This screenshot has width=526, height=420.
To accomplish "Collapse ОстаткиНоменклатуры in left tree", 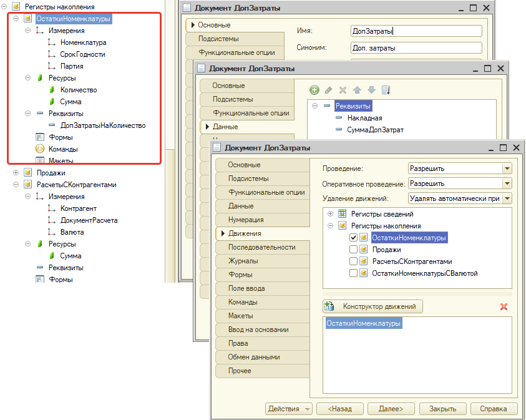I will click(x=16, y=19).
